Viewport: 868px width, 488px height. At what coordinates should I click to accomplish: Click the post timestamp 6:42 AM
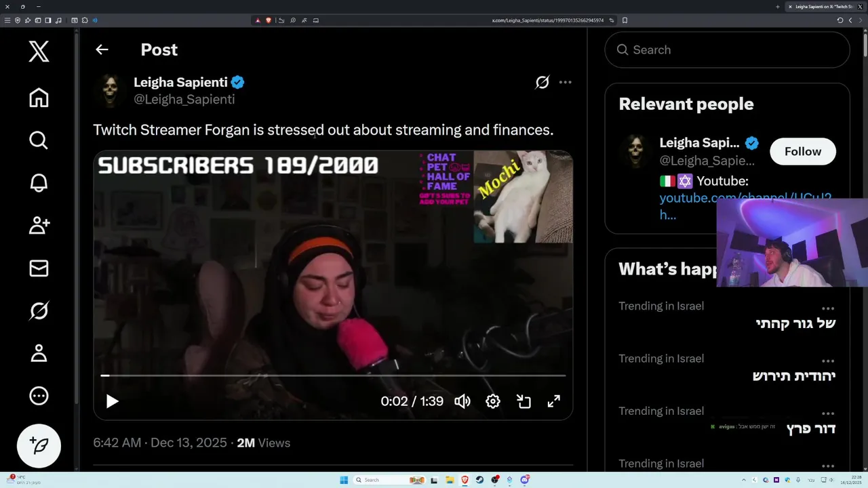tap(160, 443)
